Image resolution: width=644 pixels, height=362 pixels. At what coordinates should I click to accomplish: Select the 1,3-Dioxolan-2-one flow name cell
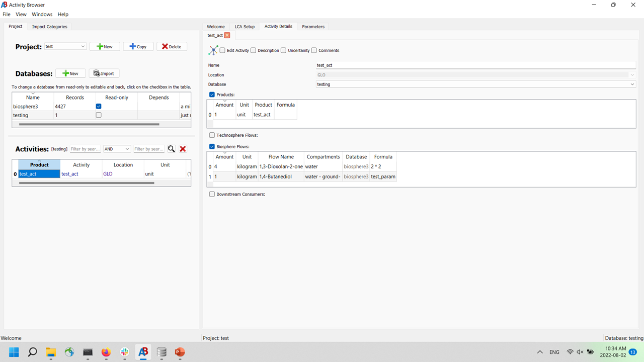coord(281,166)
